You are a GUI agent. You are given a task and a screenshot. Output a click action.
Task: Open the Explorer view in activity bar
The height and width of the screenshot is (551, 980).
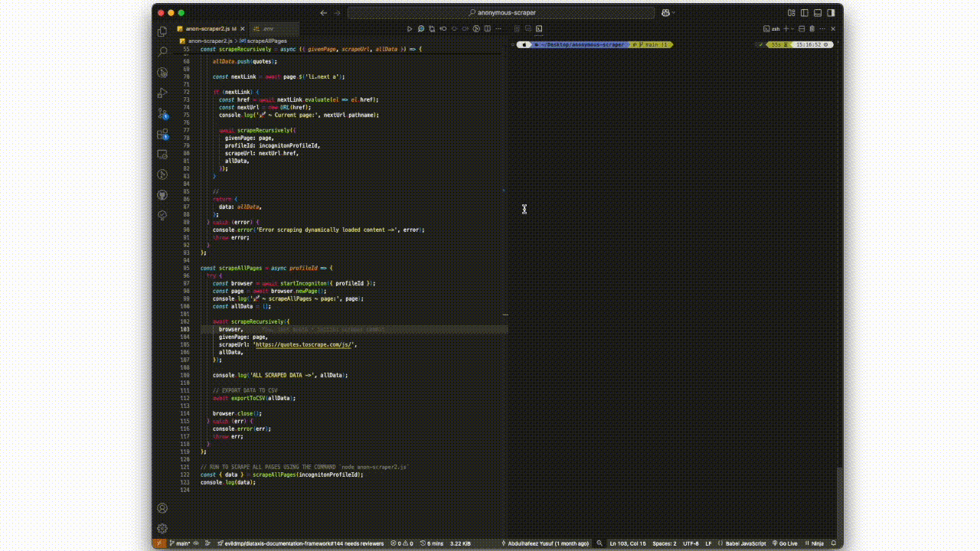tap(162, 31)
